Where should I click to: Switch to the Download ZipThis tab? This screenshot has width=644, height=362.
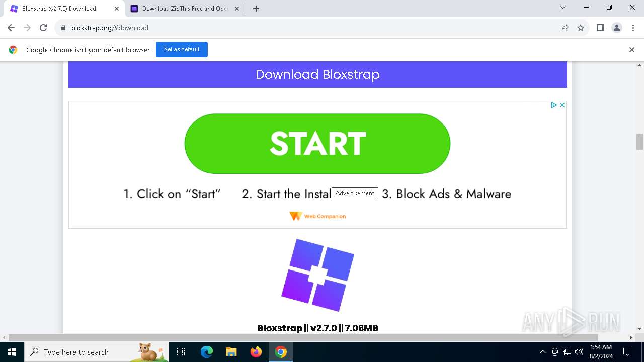point(185,9)
